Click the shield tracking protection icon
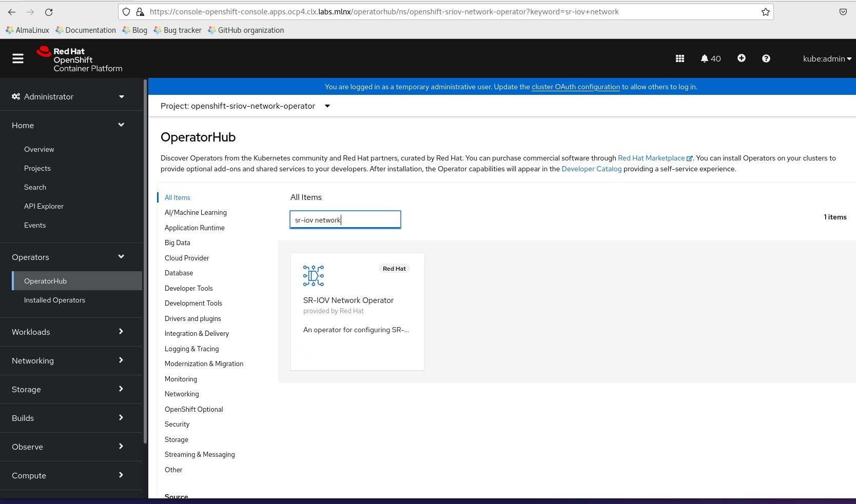The image size is (856, 504). (126, 12)
